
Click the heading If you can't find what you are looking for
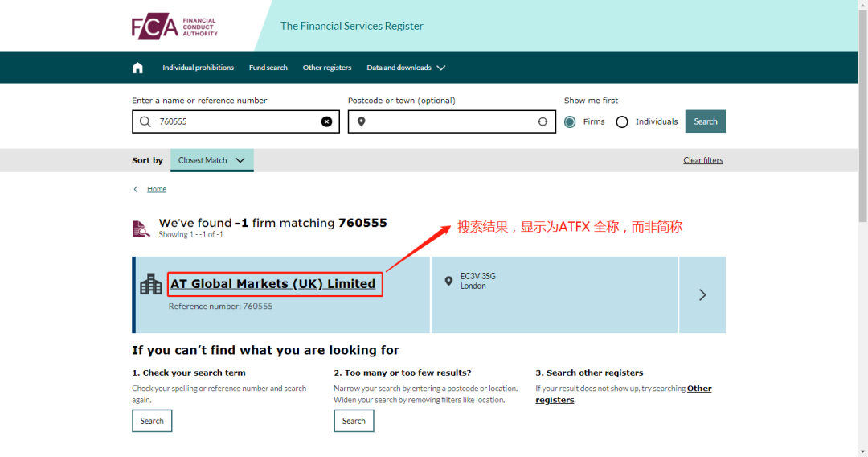pos(265,350)
